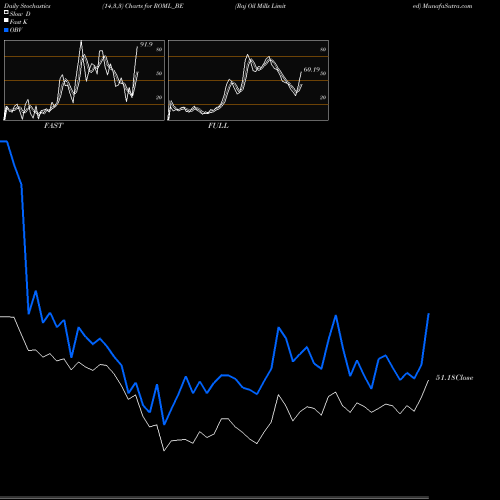Click the 'FAST' chart caption

coord(53,126)
